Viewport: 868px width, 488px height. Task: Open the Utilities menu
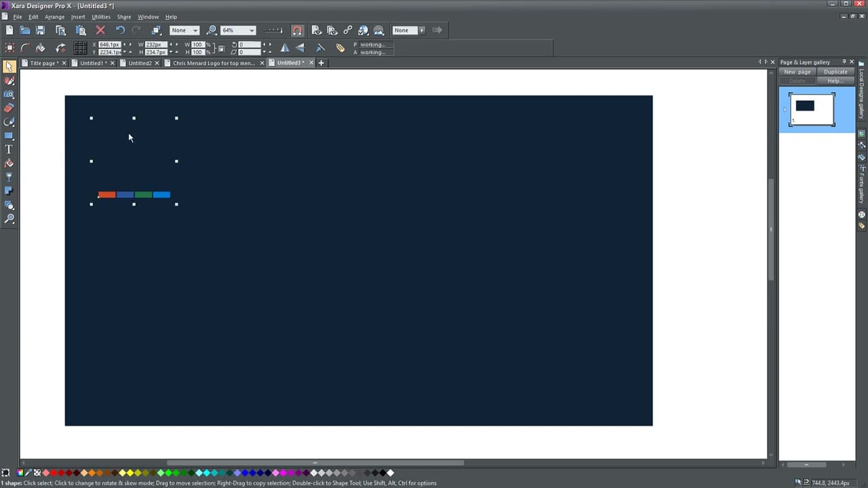coord(100,17)
